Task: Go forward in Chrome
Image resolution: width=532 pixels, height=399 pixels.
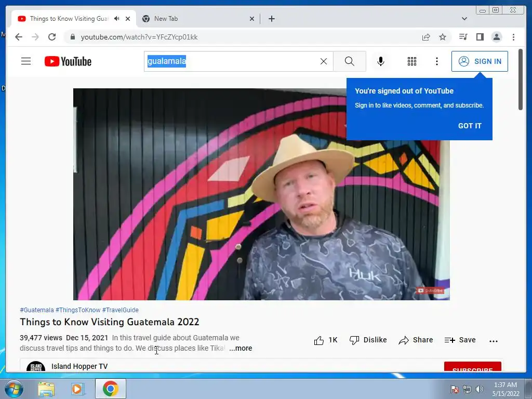Action: (35, 37)
